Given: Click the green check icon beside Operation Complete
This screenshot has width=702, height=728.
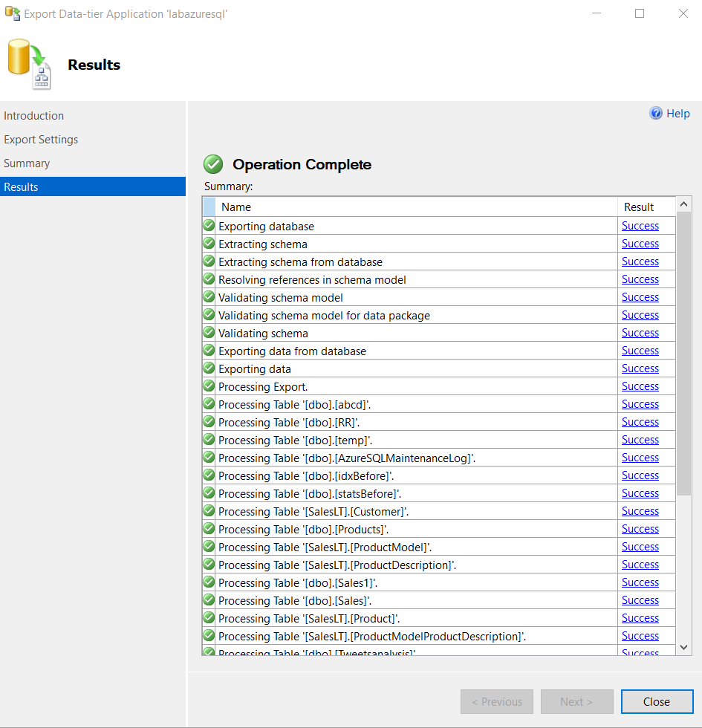Looking at the screenshot, I should (213, 164).
